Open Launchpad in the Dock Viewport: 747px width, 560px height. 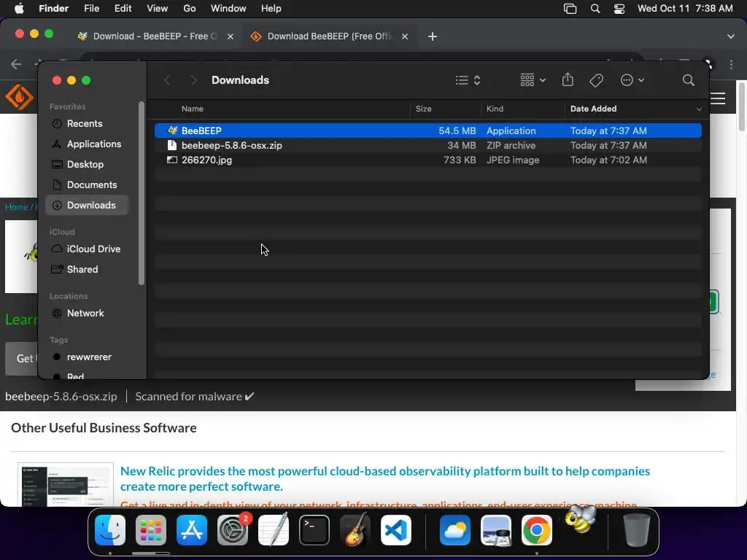151,530
